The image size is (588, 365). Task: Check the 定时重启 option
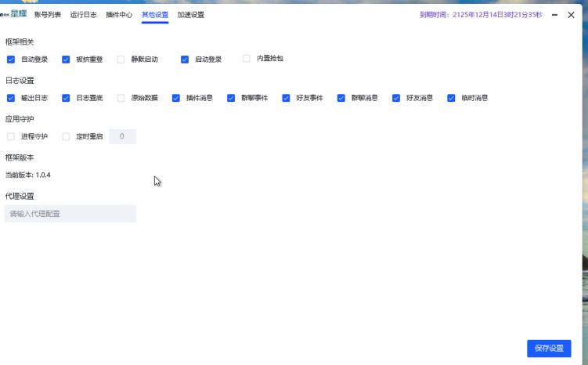[66, 137]
